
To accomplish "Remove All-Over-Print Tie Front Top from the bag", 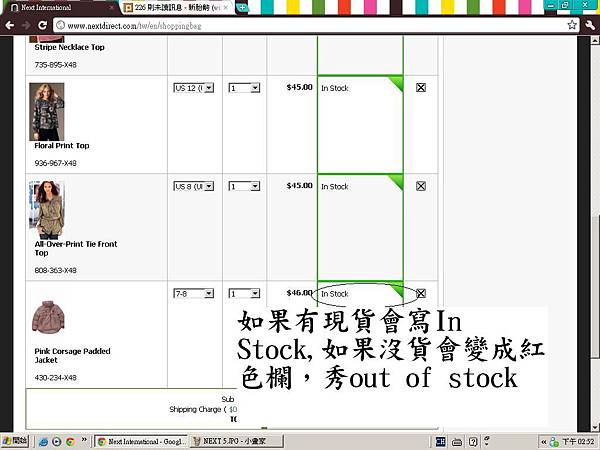I will click(x=421, y=186).
